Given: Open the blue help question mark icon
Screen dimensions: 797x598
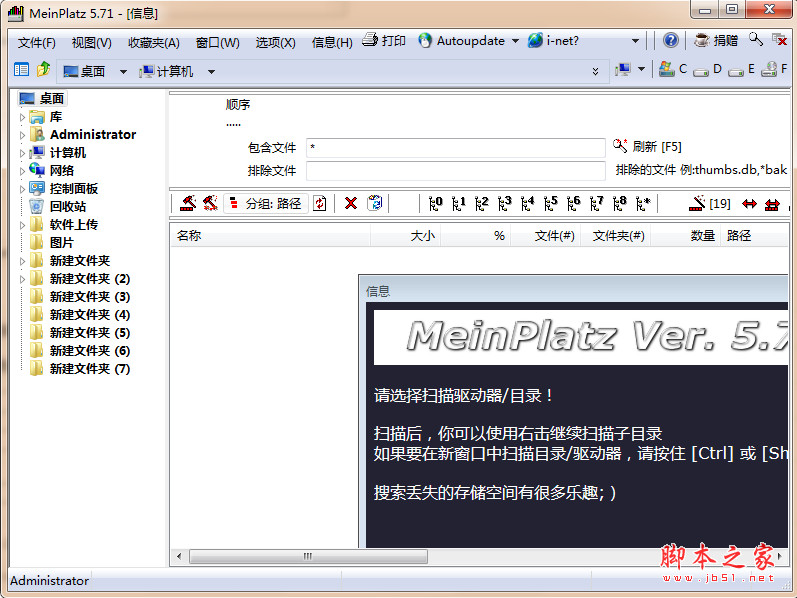Looking at the screenshot, I should coord(670,40).
